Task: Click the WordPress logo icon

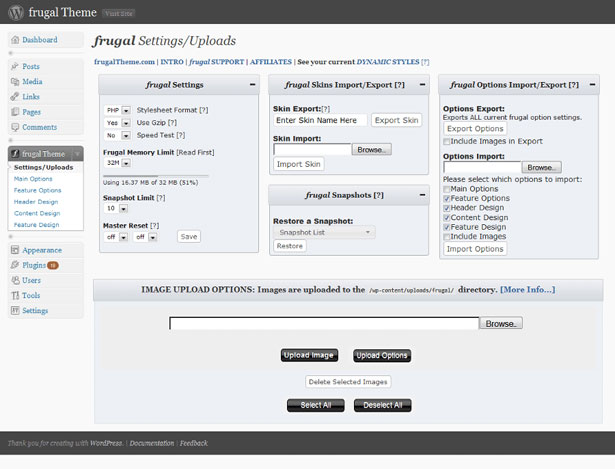Action: pyautogui.click(x=16, y=12)
